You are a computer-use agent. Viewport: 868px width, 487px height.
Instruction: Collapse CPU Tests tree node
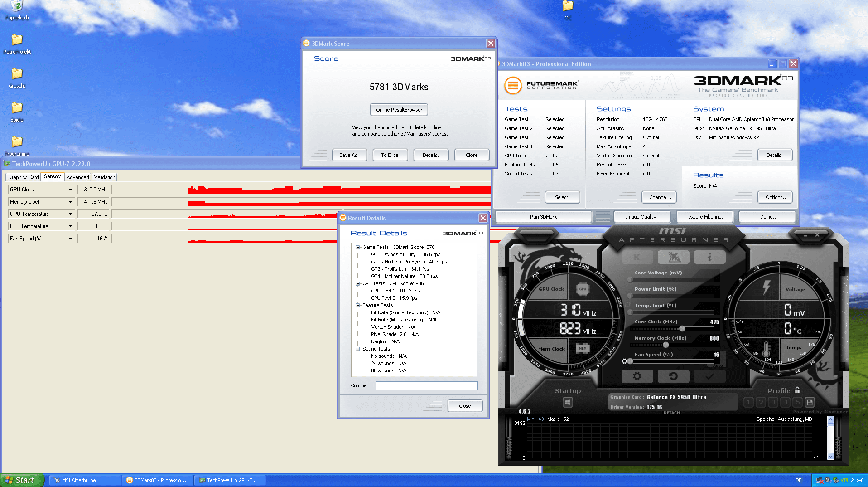point(357,284)
